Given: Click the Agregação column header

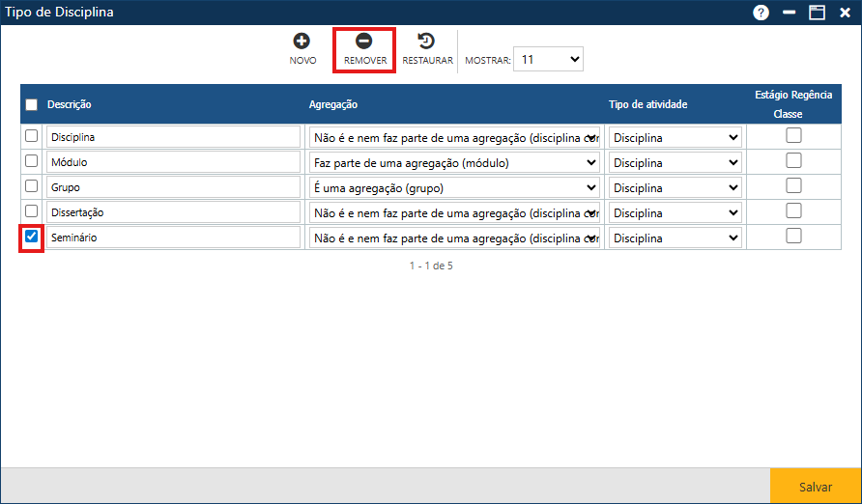Looking at the screenshot, I should click(x=333, y=104).
